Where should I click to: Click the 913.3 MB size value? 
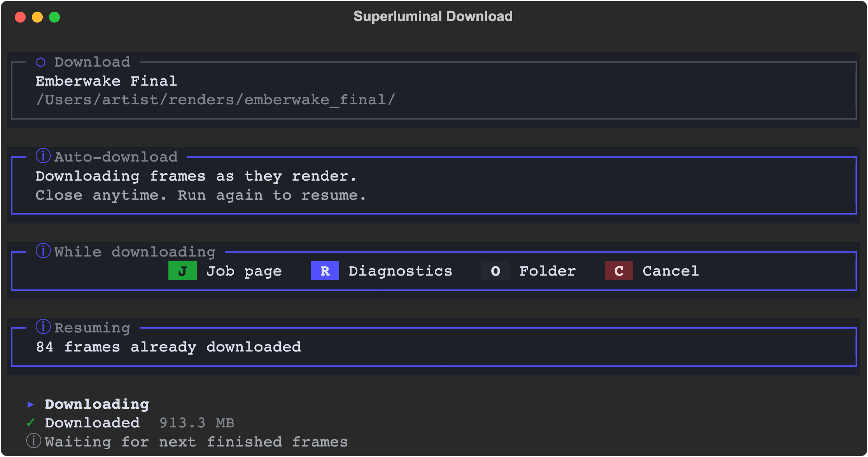197,423
